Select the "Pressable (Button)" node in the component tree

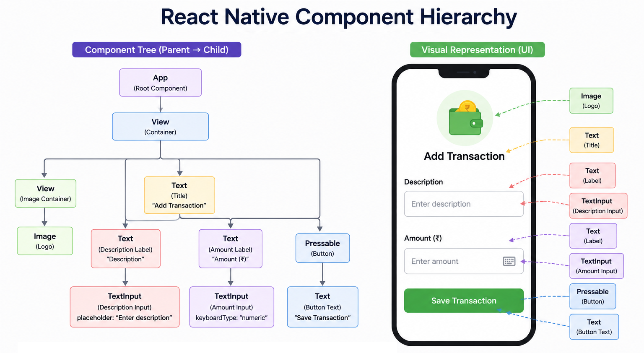pyautogui.click(x=323, y=248)
